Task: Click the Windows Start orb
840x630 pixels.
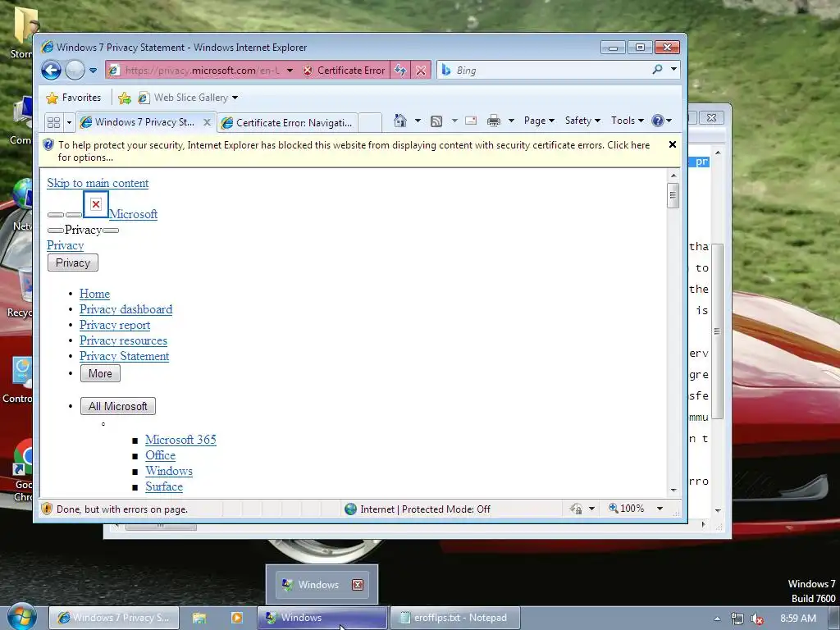Action: [x=21, y=616]
